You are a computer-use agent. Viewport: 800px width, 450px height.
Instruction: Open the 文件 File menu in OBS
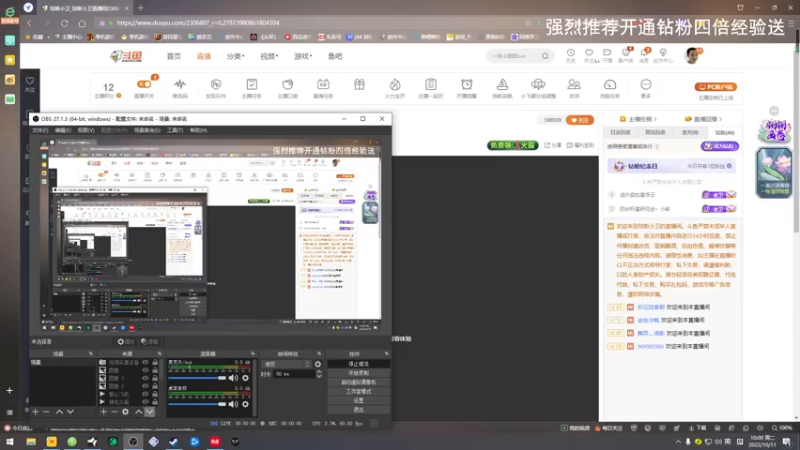40,130
